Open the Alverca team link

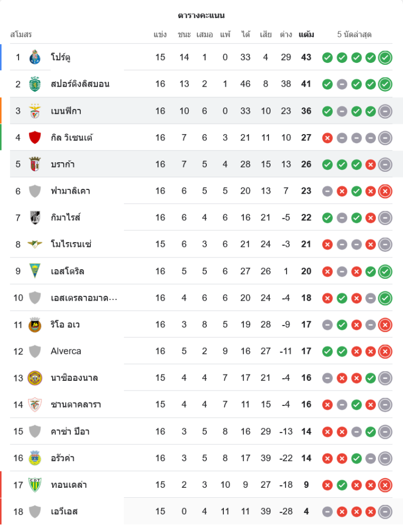66,351
